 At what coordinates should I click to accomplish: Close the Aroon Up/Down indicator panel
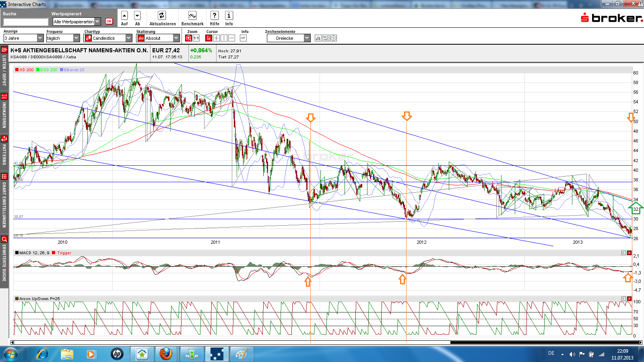(x=629, y=299)
